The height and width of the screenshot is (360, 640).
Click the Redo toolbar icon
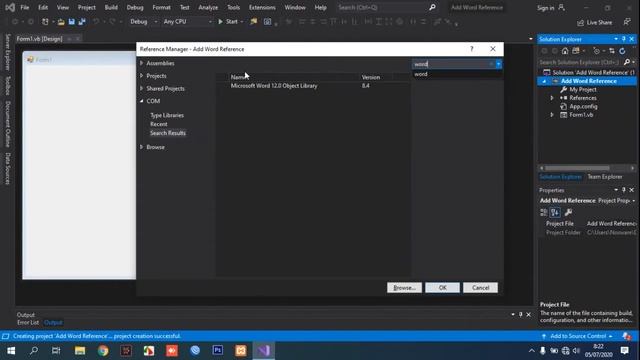coord(112,22)
